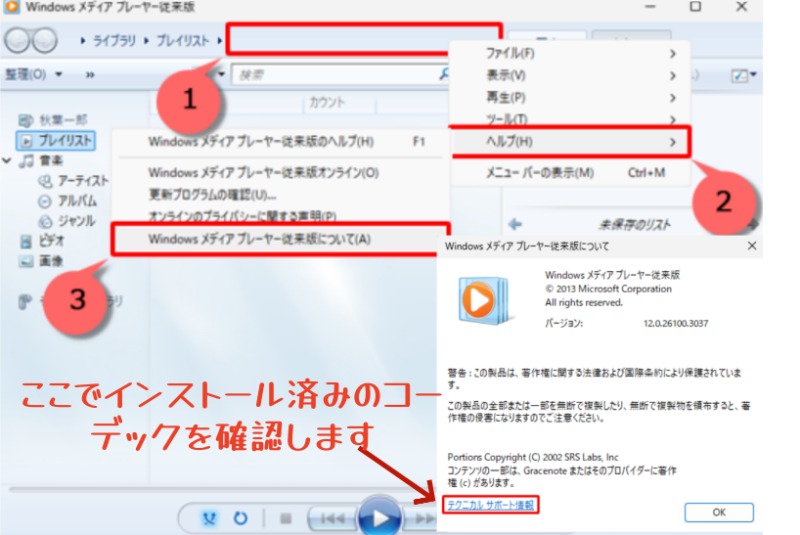The image size is (800, 535).
Task: Click the large play button
Action: [x=380, y=517]
